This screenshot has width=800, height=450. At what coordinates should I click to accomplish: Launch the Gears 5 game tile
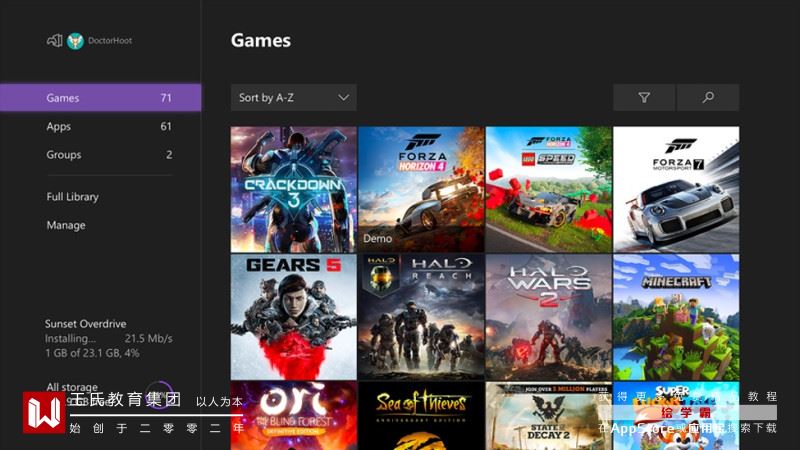(293, 317)
